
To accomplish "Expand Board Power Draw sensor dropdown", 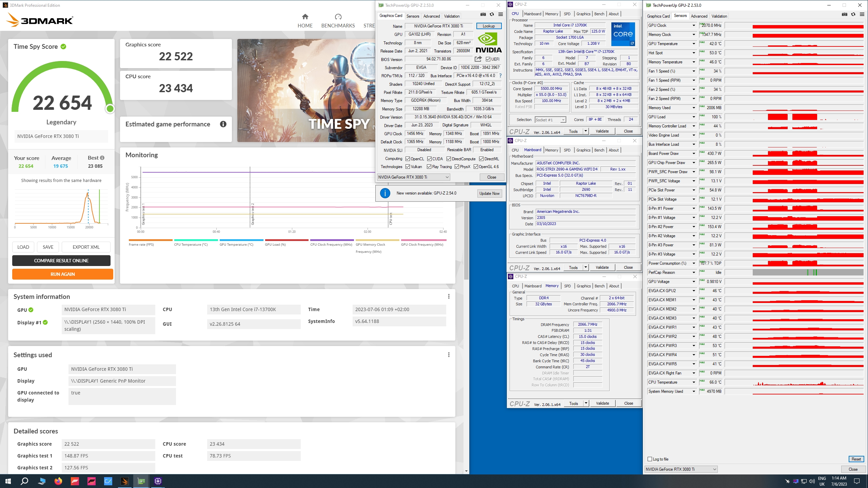I will pos(694,154).
